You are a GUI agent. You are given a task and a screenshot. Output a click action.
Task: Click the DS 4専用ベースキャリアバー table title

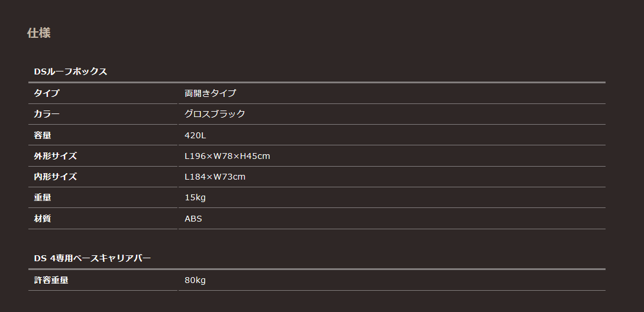click(92, 258)
